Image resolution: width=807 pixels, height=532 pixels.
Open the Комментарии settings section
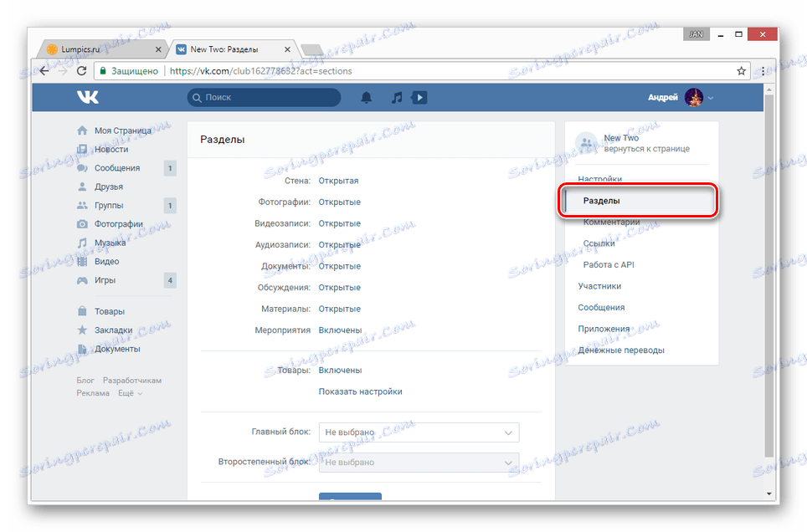point(611,222)
